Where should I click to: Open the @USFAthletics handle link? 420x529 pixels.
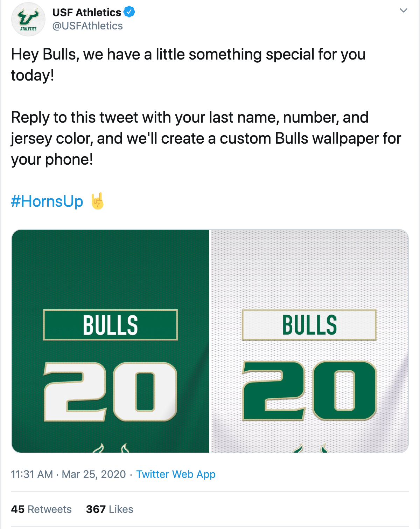pos(87,26)
